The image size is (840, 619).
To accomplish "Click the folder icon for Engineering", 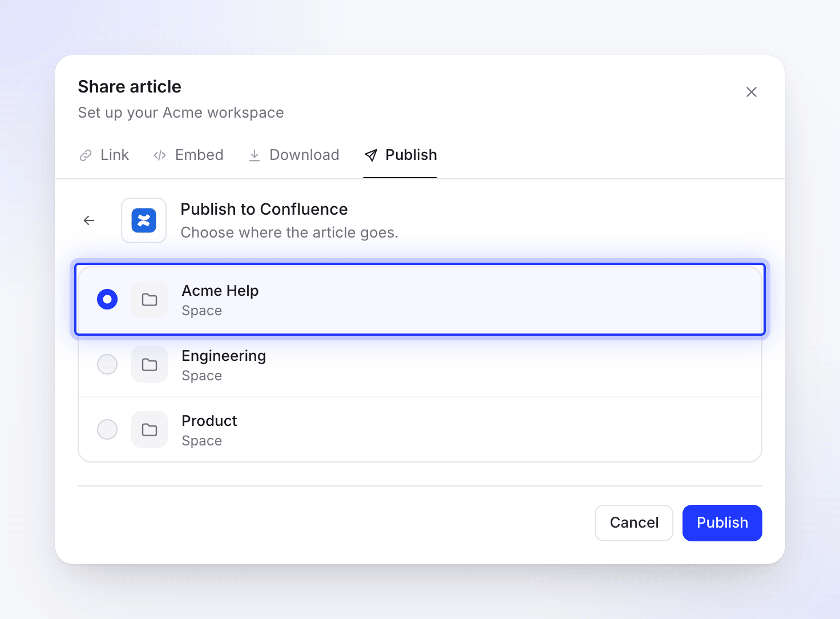I will [150, 364].
